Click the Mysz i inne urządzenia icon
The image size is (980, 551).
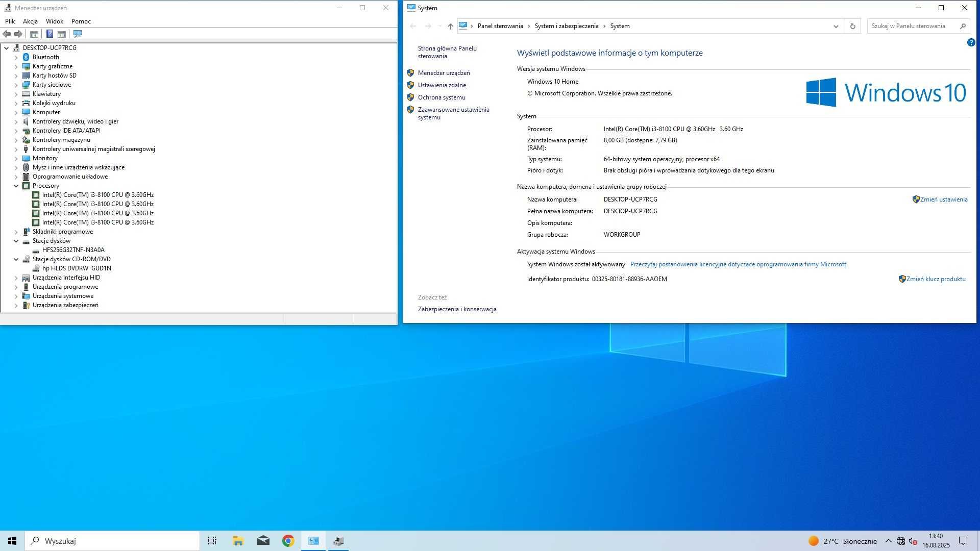tap(26, 167)
